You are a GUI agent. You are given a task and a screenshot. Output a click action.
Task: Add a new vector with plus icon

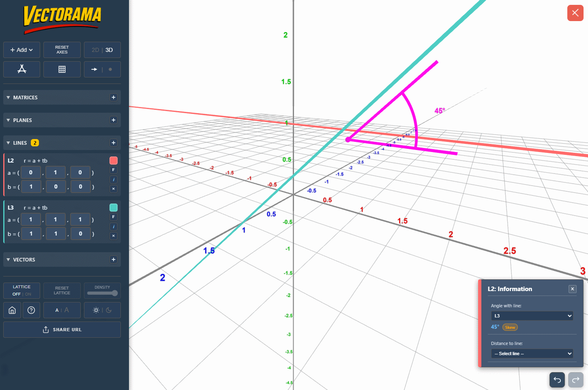114,259
